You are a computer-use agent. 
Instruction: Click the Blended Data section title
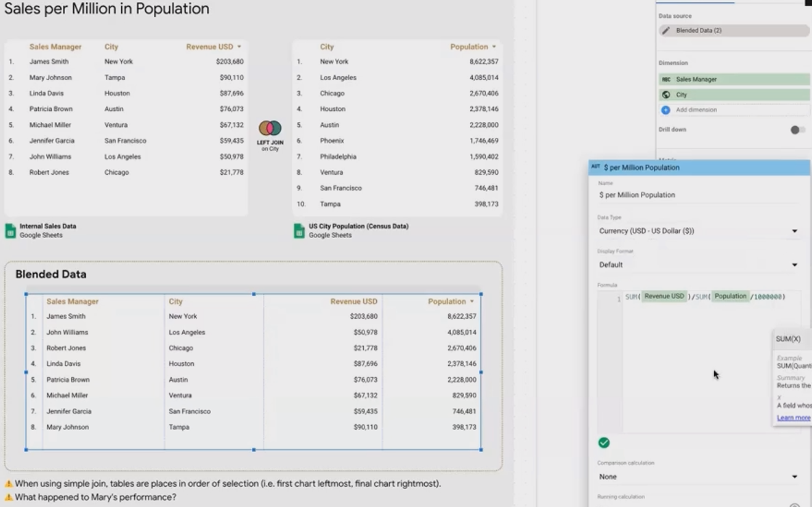pyautogui.click(x=51, y=274)
